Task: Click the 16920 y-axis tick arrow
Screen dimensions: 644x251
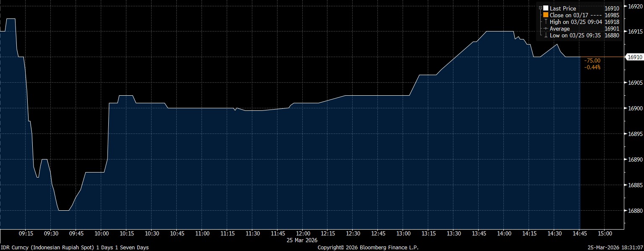Action: [x=624, y=6]
